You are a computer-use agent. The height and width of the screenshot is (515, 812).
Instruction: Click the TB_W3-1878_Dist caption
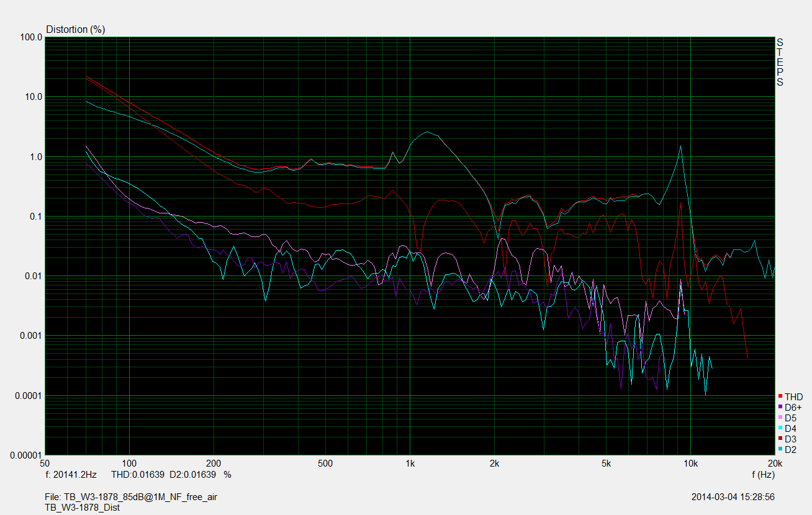point(83,507)
